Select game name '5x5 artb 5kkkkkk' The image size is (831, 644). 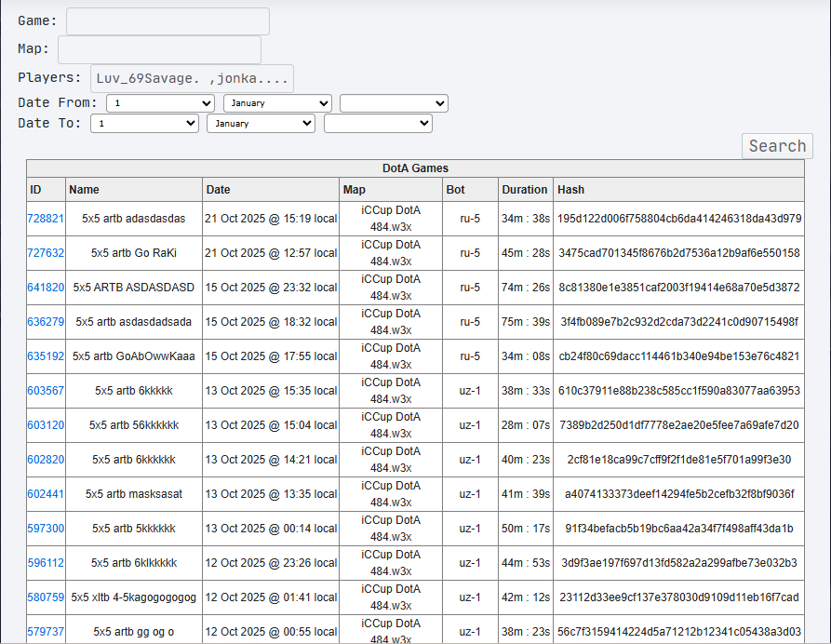click(134, 529)
